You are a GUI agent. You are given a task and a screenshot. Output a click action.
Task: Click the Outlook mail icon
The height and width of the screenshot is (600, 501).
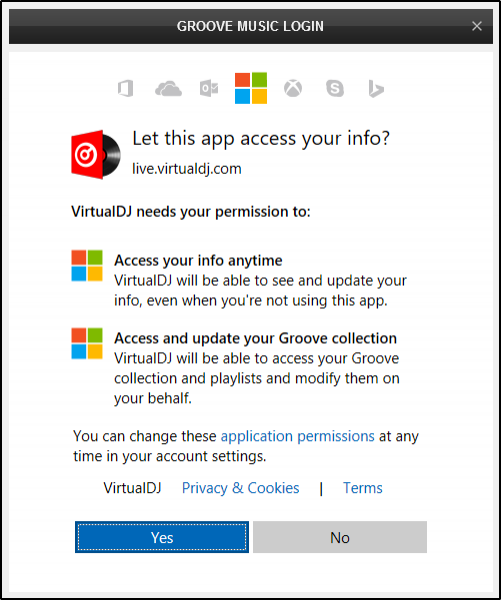209,89
